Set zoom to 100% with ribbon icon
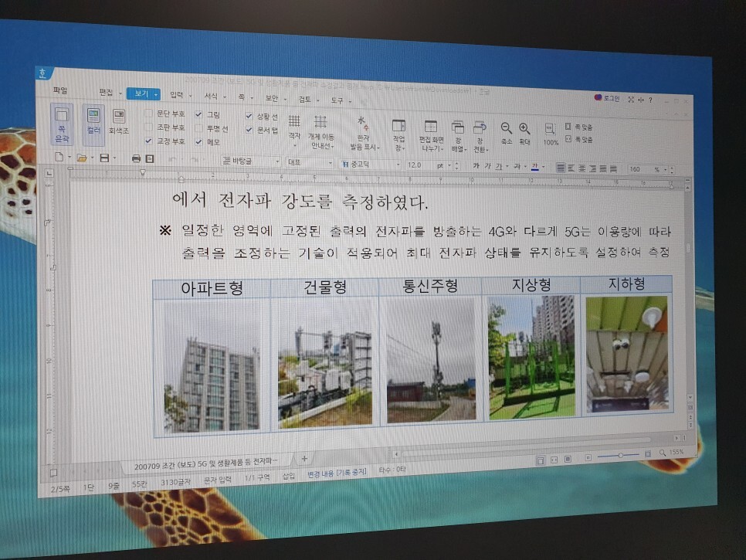Viewport: 746px width, 560px height. [x=551, y=134]
